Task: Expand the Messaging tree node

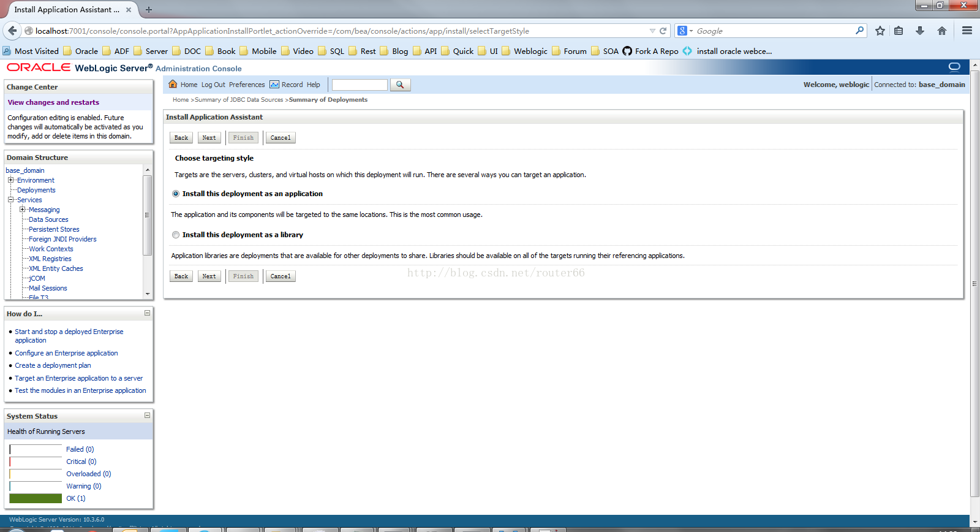Action: coord(22,210)
